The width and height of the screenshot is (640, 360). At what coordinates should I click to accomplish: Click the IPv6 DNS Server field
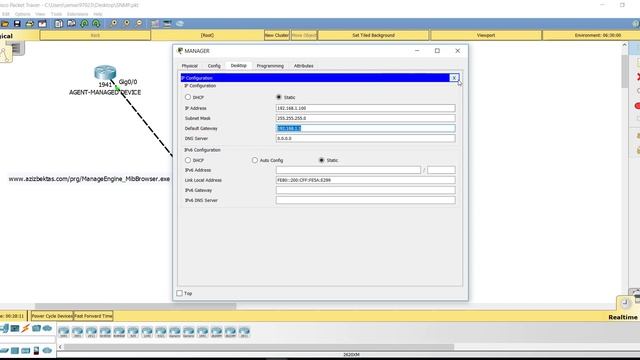tap(365, 200)
